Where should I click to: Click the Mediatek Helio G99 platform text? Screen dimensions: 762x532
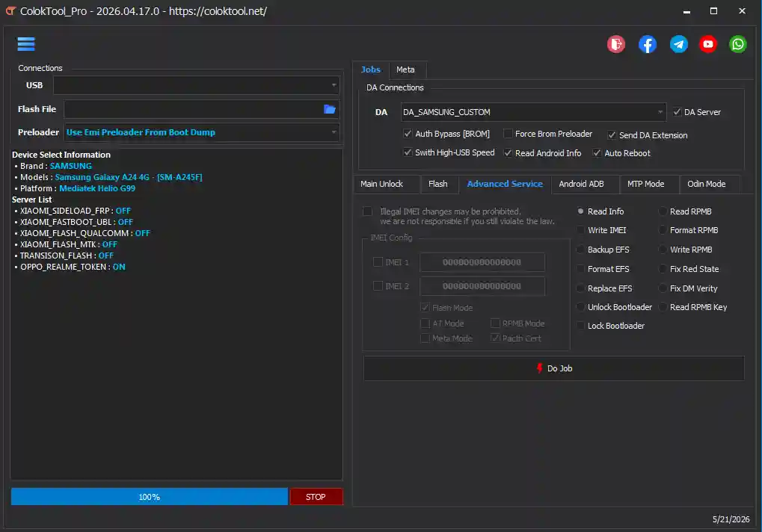click(97, 188)
